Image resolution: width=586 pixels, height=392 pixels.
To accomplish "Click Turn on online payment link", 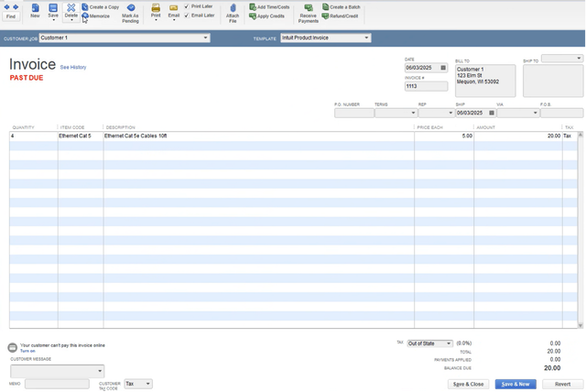I will coord(27,351).
